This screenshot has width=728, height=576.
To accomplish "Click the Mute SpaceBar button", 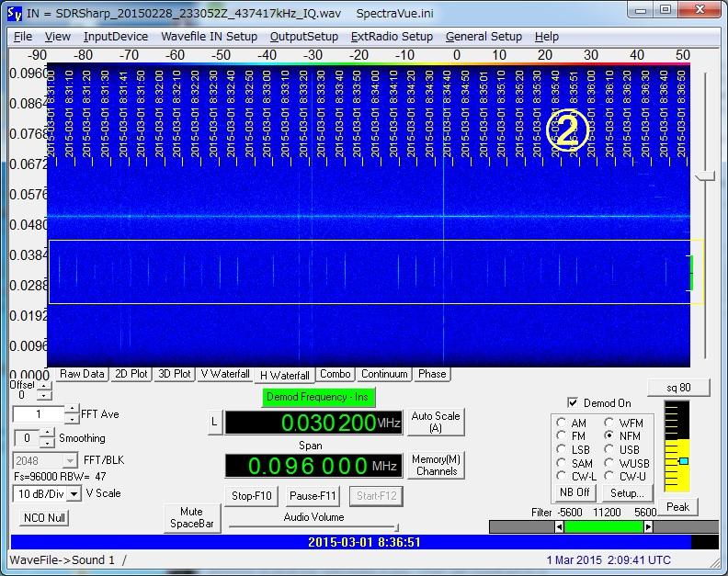I will pos(192,518).
